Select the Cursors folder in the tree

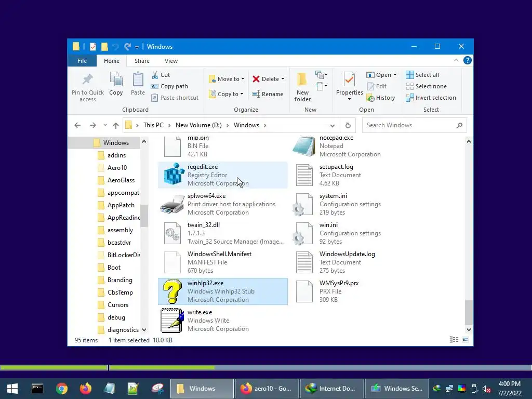tap(113, 305)
